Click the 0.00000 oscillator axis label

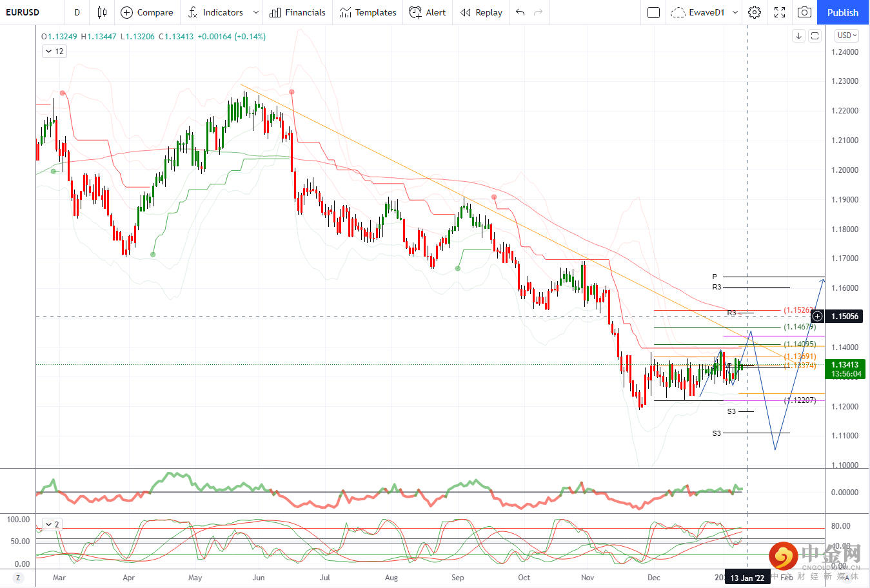point(845,493)
